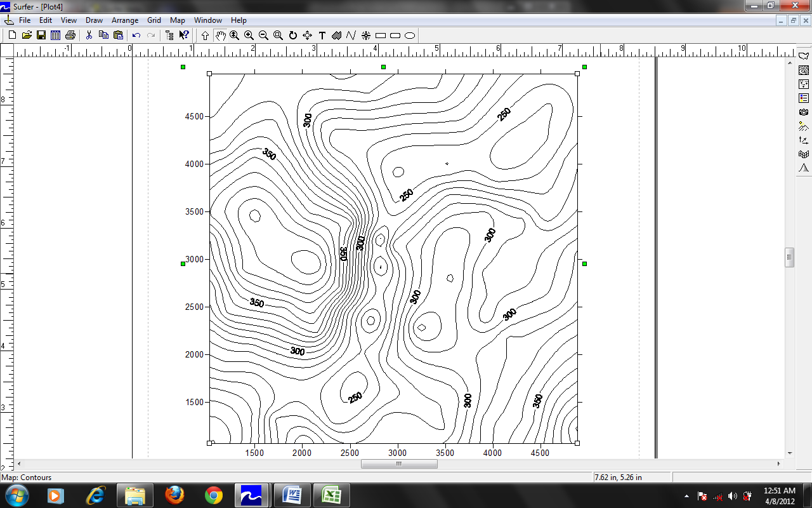Screen dimensions: 812x508
Task: Show hidden system tray icons
Action: click(x=686, y=495)
